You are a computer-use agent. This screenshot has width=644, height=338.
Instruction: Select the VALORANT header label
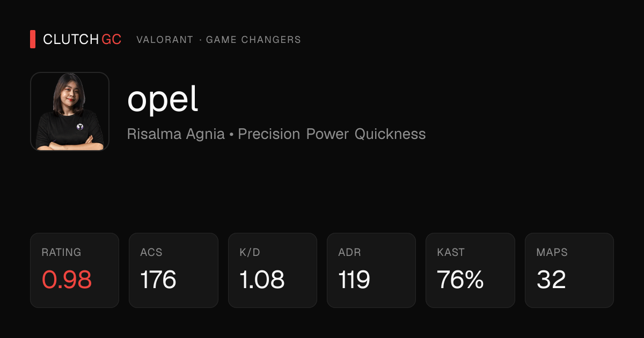point(165,40)
